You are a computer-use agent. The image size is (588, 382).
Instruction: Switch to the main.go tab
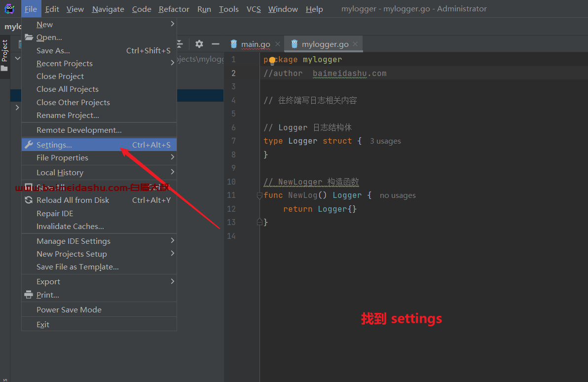(x=256, y=44)
